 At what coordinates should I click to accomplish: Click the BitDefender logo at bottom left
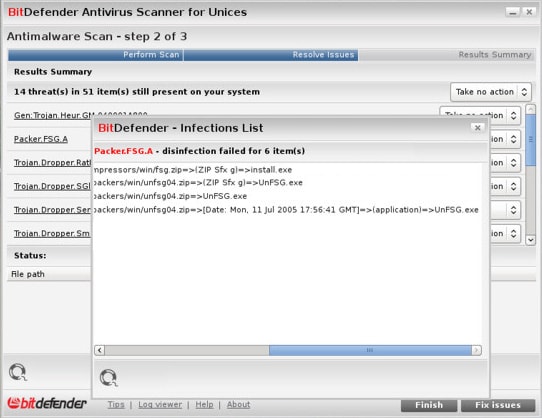[47, 403]
